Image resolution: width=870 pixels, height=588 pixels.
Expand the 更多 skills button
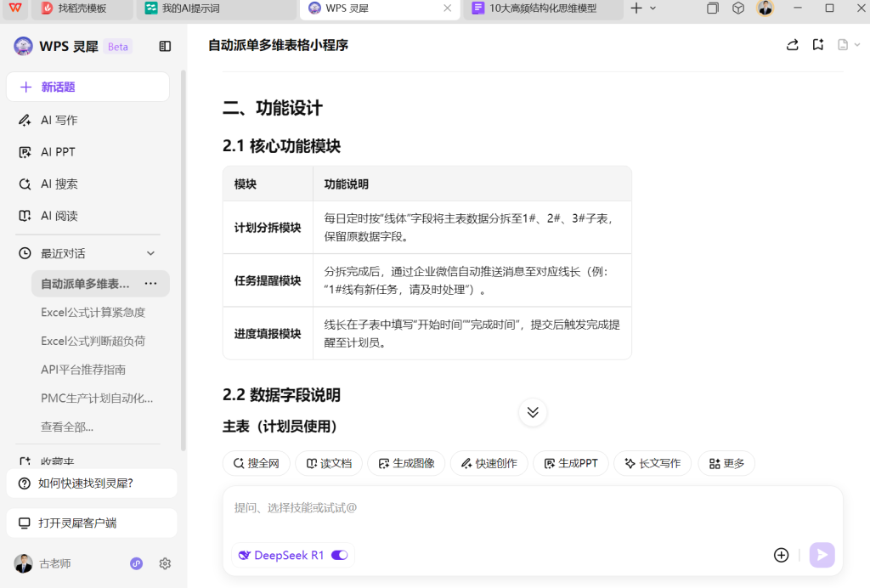click(x=726, y=463)
